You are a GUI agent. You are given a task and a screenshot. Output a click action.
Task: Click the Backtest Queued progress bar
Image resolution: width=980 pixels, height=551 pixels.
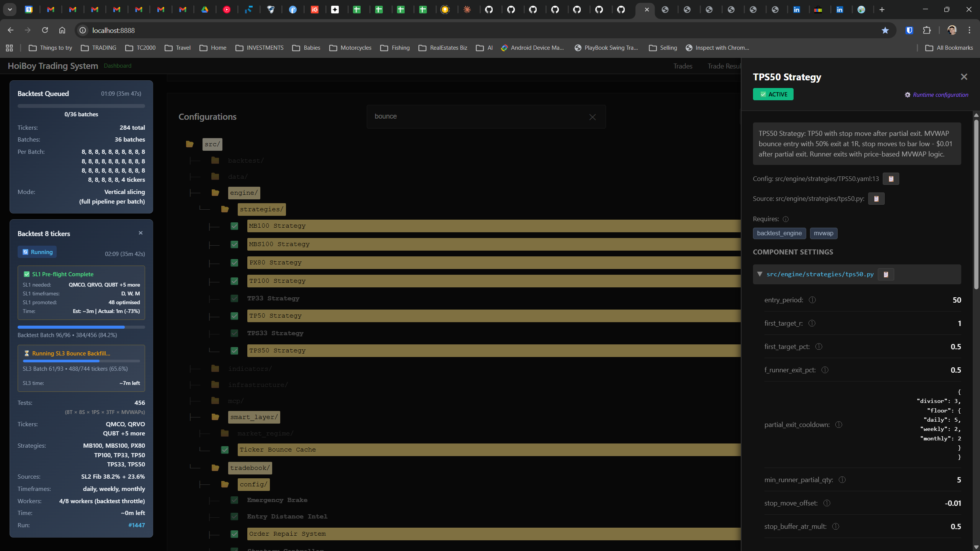(81, 106)
